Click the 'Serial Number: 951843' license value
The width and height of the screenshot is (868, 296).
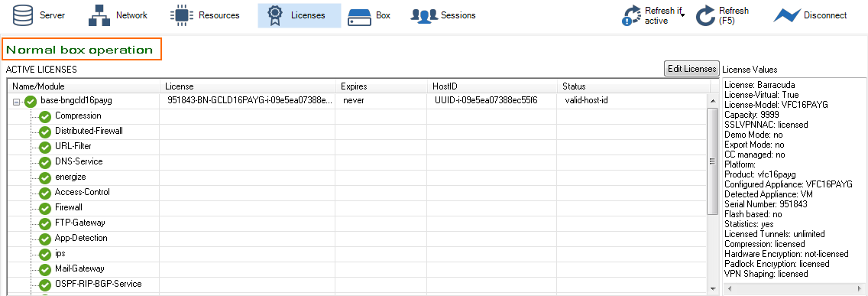click(766, 204)
